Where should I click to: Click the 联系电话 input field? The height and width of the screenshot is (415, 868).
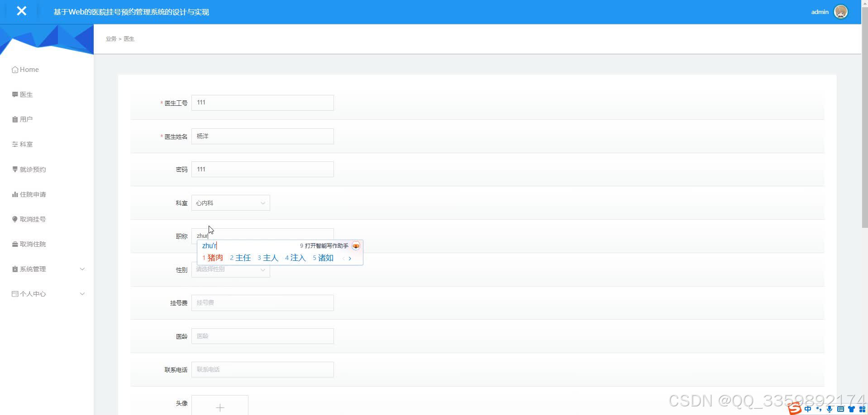262,370
